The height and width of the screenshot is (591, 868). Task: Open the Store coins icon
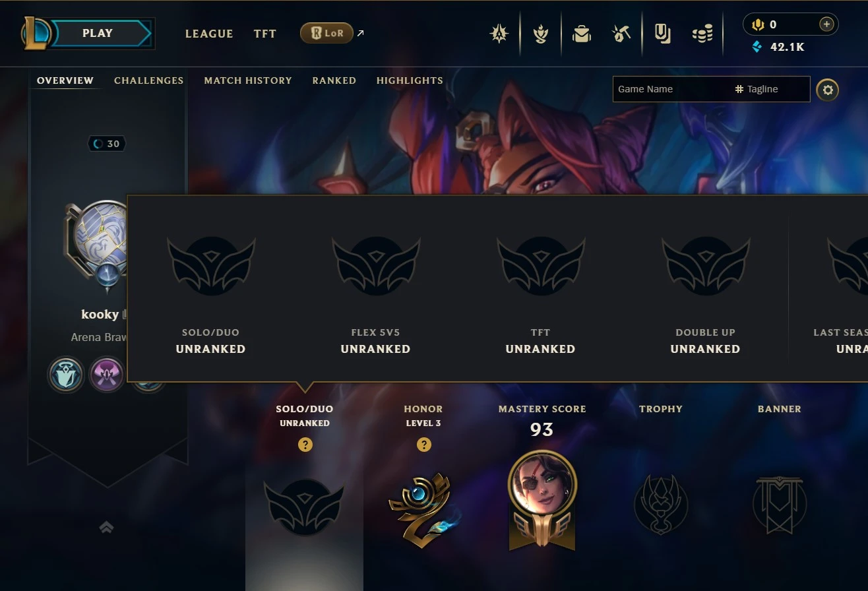(702, 34)
